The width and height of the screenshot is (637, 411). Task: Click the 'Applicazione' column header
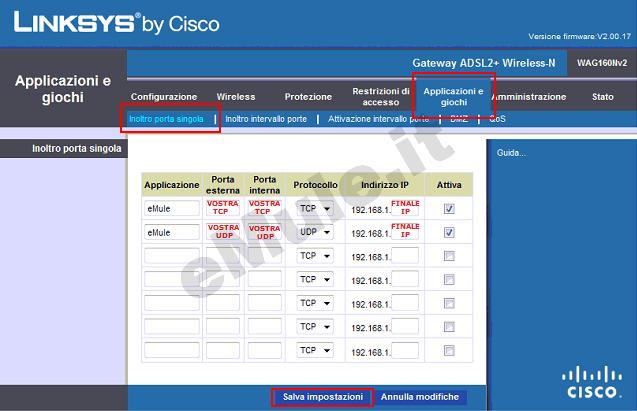tap(171, 185)
